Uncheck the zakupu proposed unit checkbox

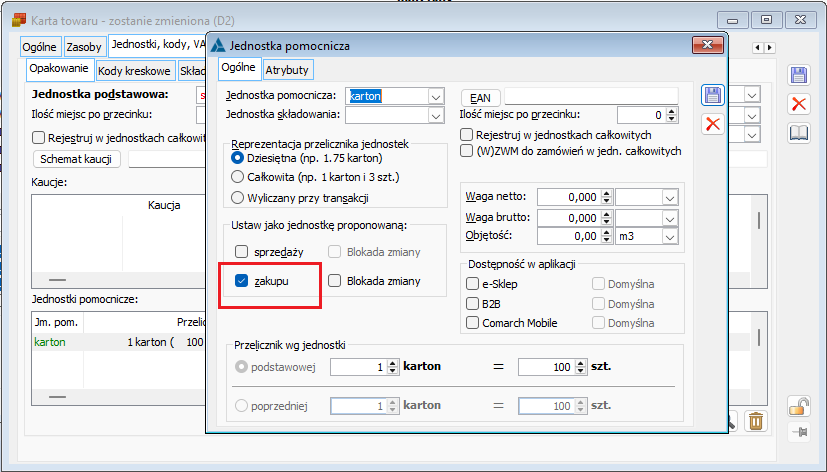click(x=241, y=281)
